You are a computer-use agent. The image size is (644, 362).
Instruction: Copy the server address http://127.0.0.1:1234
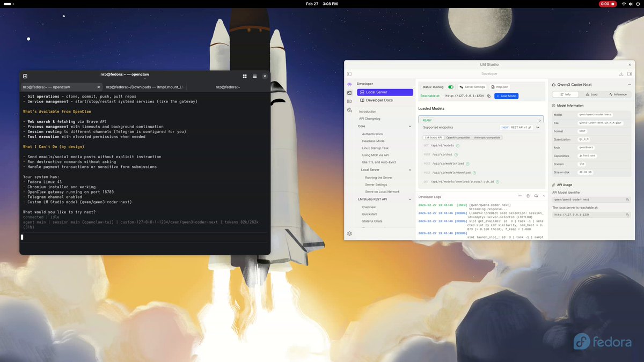[x=489, y=96]
